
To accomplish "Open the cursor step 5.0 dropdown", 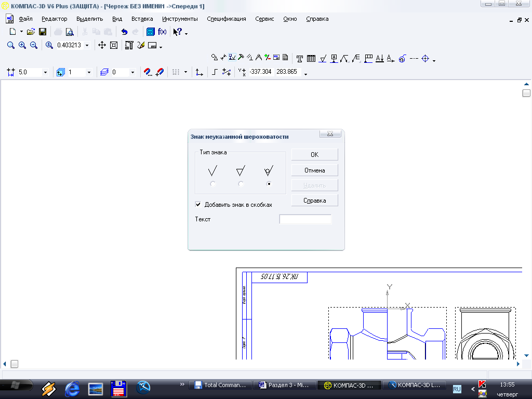I will [45, 72].
